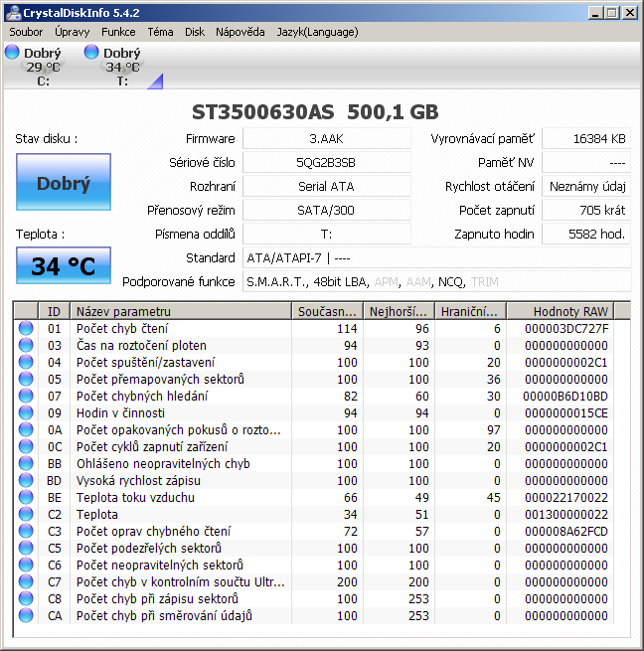Viewport: 644px width, 651px height.
Task: Click status orb for attribute C5
Action: (x=26, y=548)
